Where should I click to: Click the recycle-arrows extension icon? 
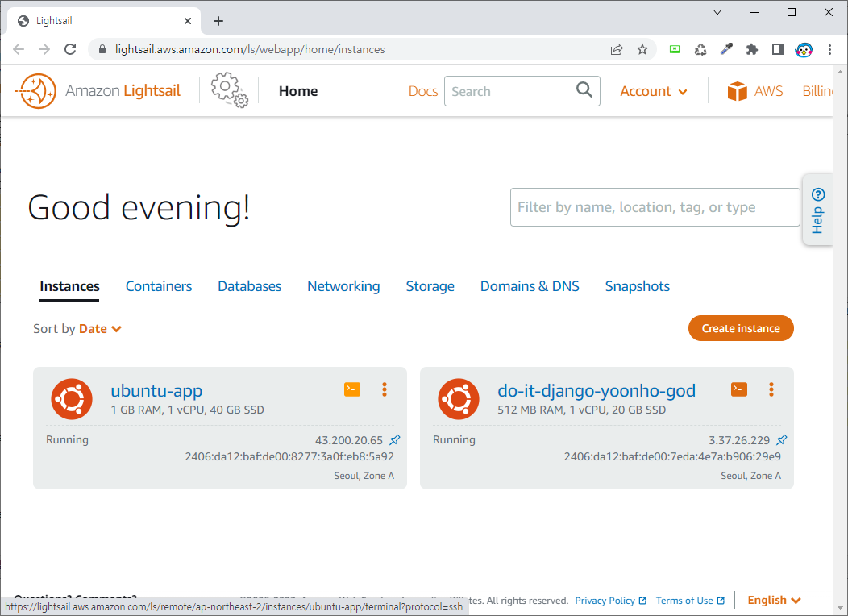point(700,50)
